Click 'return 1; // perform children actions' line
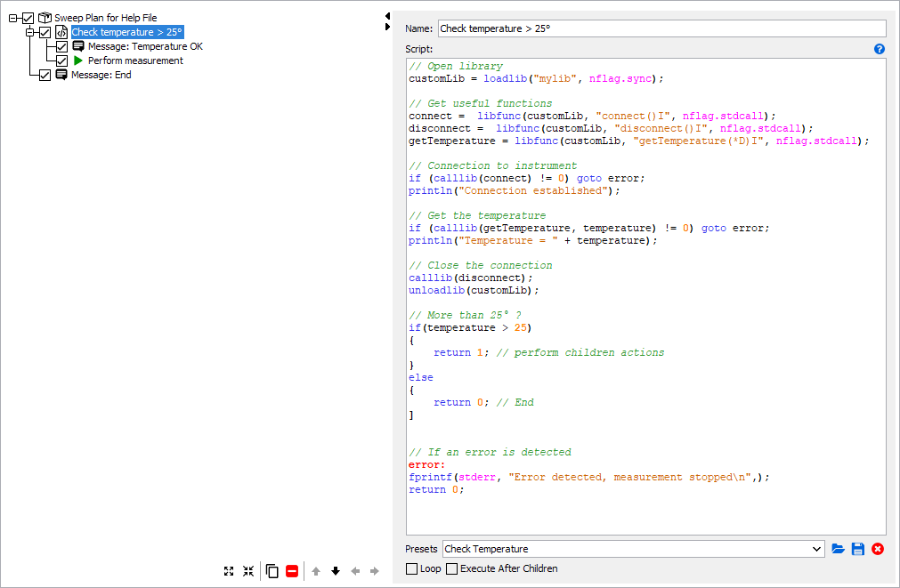This screenshot has height=588, width=900. coord(548,353)
